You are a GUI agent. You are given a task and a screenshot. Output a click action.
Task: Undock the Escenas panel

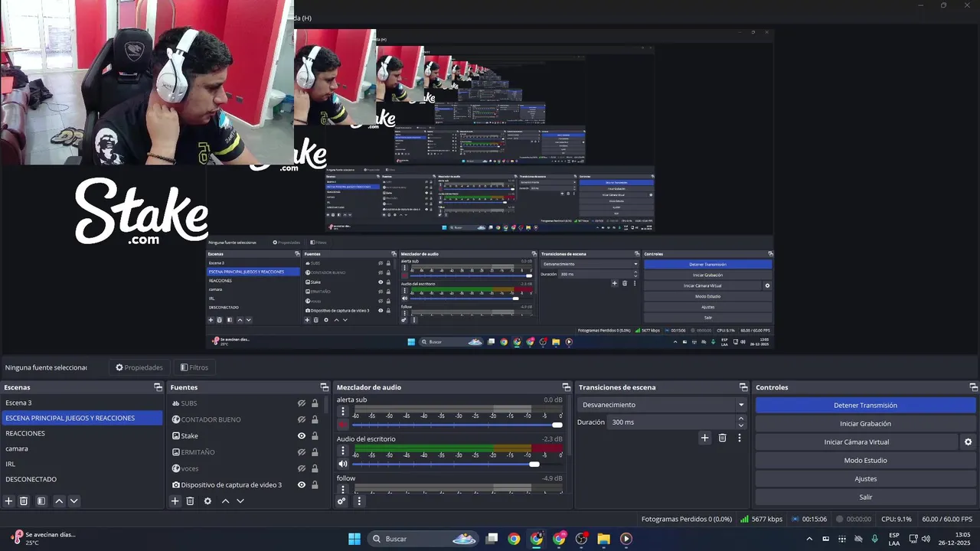(158, 387)
